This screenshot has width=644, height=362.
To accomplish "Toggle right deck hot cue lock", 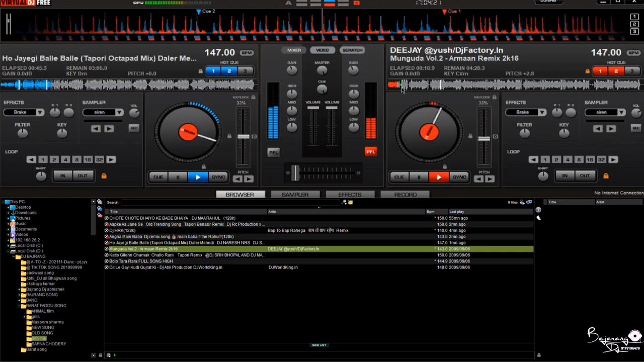I will click(587, 71).
